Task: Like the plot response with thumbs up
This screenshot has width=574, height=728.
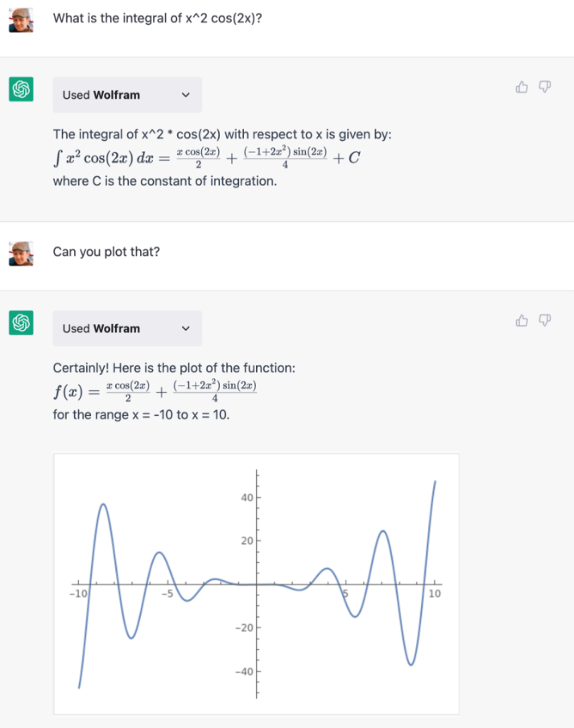Action: pos(522,321)
